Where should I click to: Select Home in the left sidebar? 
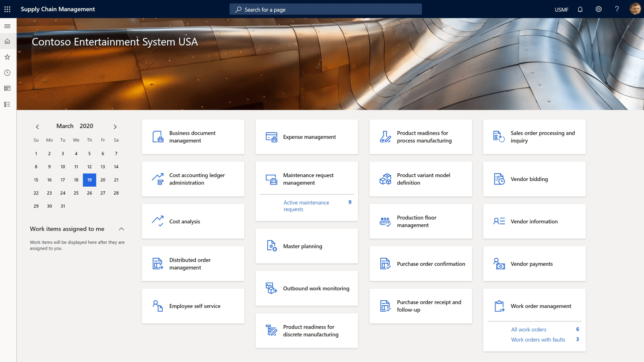tap(7, 41)
